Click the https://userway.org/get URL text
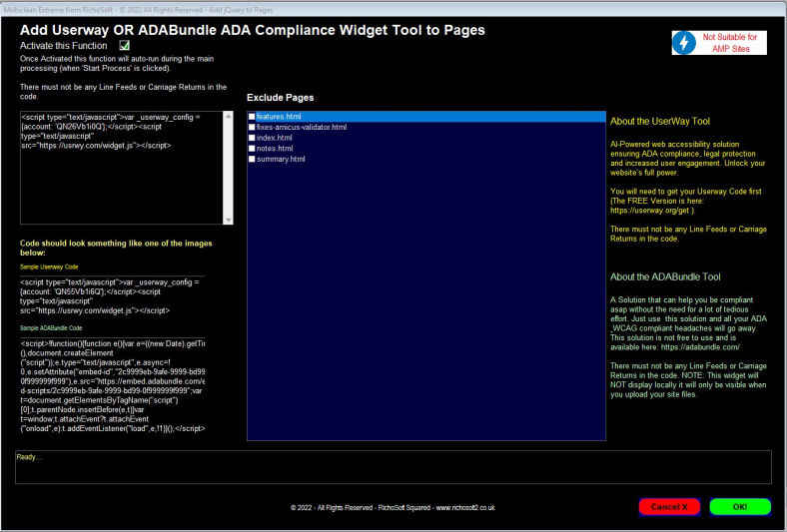Viewport: 787px width, 532px height. click(x=650, y=211)
